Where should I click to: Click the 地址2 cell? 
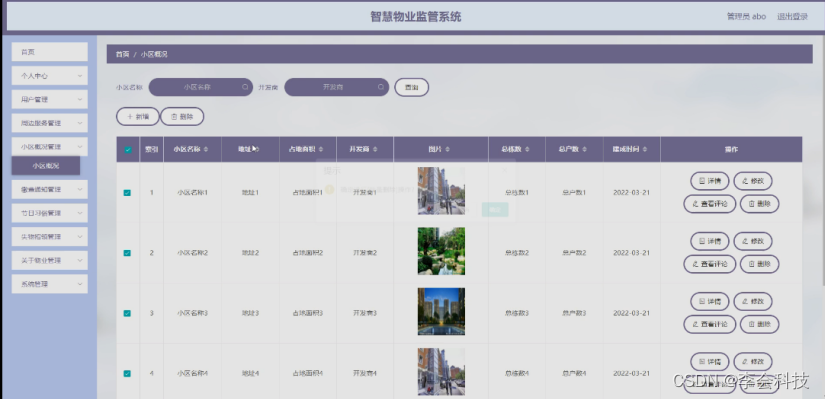[x=250, y=253]
